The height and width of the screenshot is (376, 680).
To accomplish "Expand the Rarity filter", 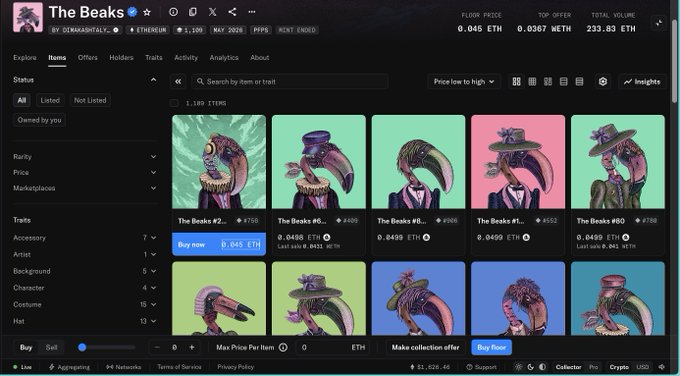I will tap(85, 157).
